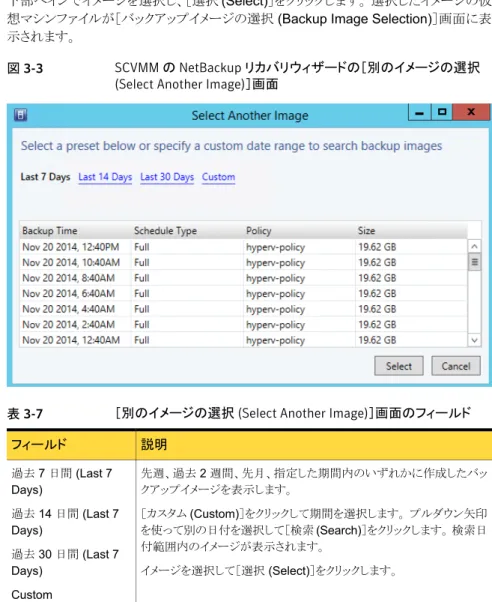Select the Nov 20 2014, 4:40AM backup row
The height and width of the screenshot is (602, 492).
(244, 309)
